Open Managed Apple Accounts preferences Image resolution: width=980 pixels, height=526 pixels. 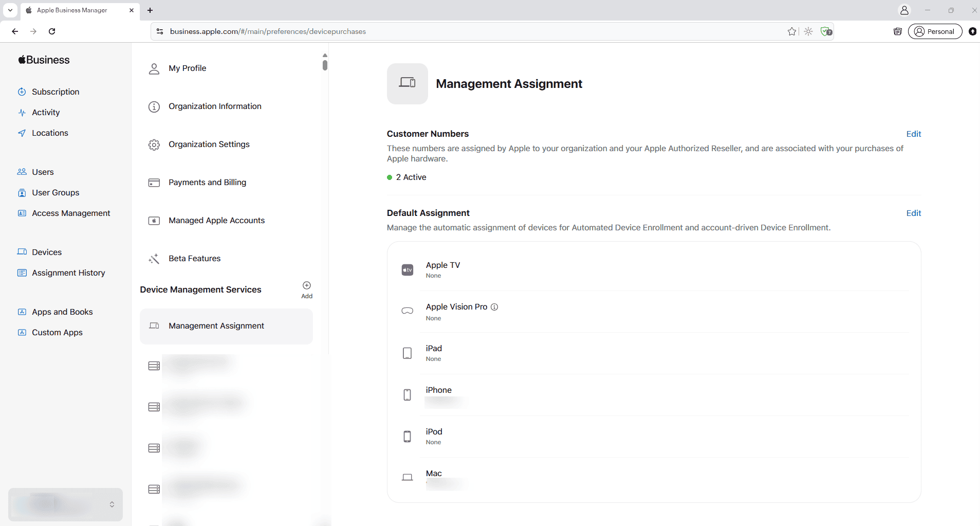[x=216, y=221]
